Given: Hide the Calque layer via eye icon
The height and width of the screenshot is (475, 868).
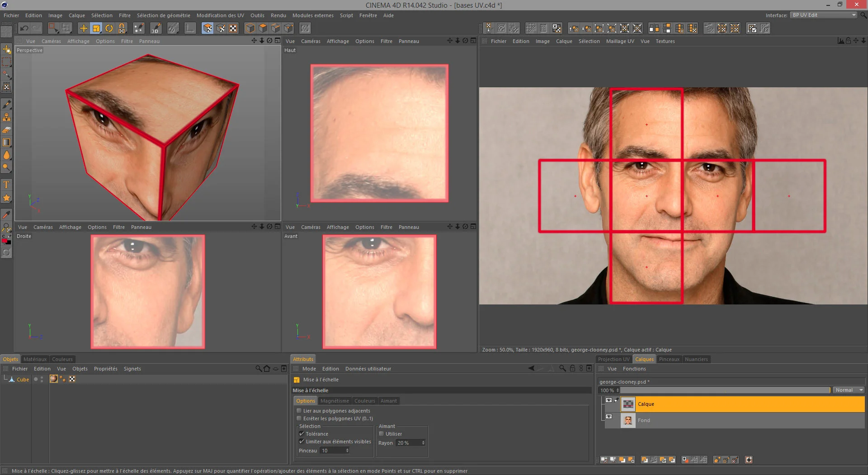Looking at the screenshot, I should pyautogui.click(x=609, y=400).
